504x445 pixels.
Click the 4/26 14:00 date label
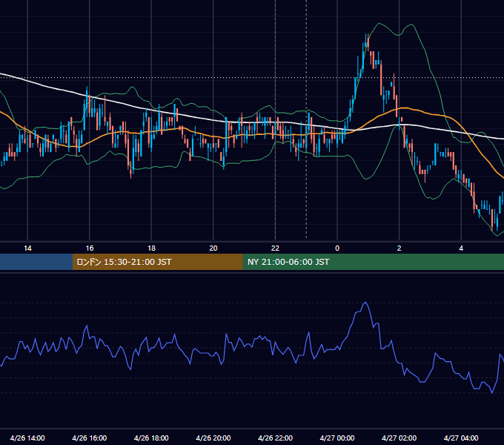(27, 438)
